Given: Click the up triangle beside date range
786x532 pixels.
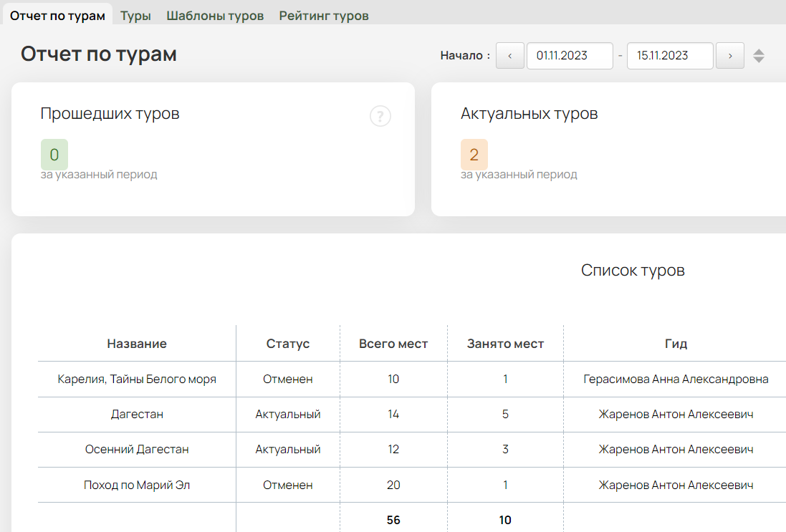Looking at the screenshot, I should pyautogui.click(x=759, y=52).
